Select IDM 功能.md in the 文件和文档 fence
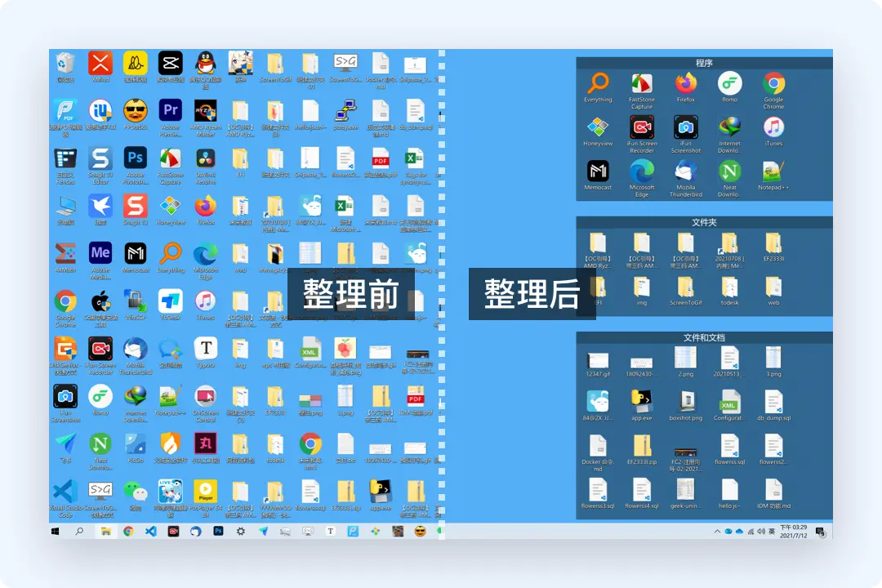This screenshot has width=882, height=588. [773, 489]
